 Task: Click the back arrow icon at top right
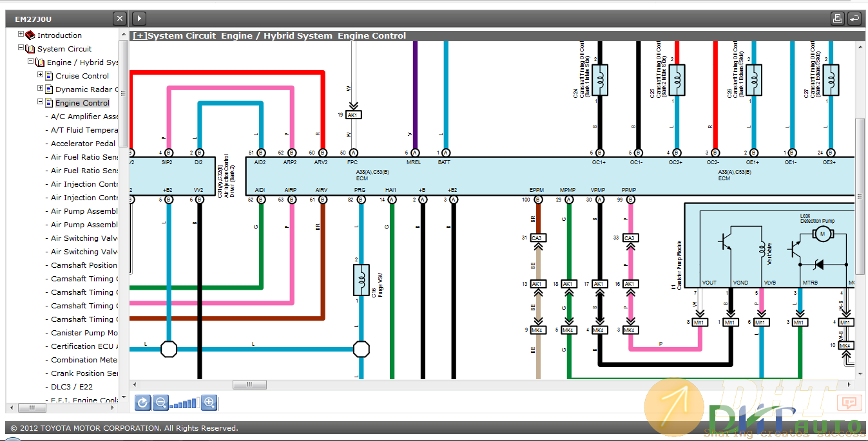[x=854, y=19]
